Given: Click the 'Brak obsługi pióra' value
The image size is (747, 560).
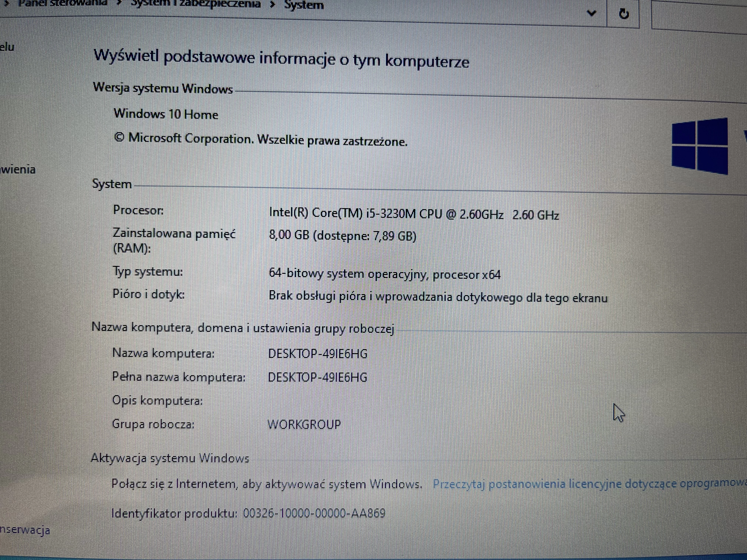Looking at the screenshot, I should (x=438, y=297).
